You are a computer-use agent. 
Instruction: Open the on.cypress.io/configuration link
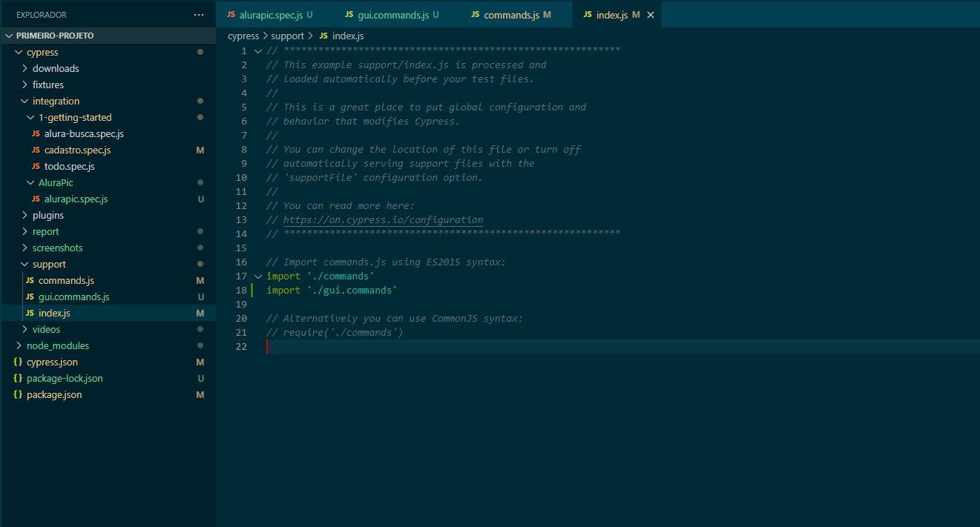[x=383, y=219]
